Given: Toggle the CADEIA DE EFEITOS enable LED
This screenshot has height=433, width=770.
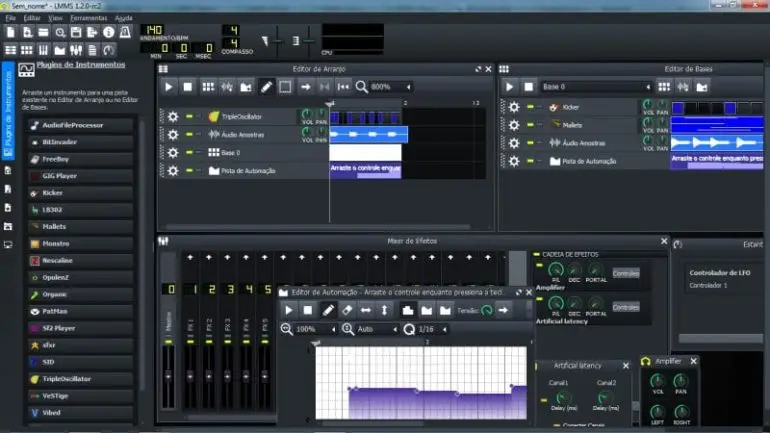Looking at the screenshot, I should 537,254.
